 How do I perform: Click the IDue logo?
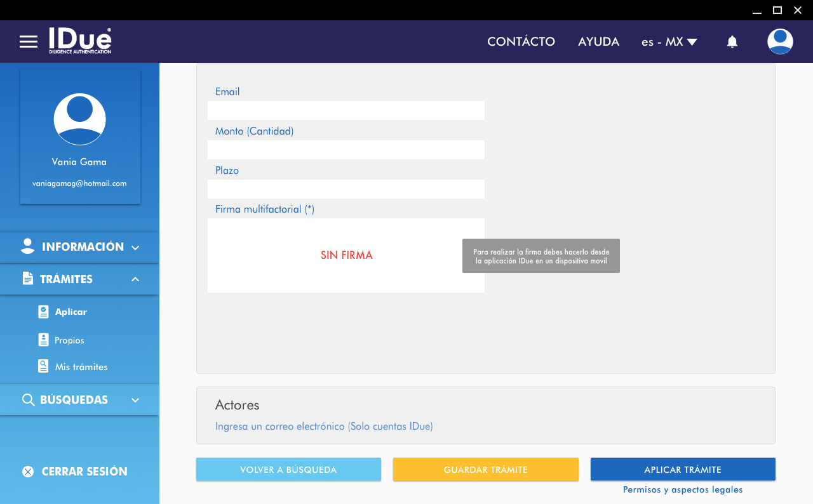(80, 41)
